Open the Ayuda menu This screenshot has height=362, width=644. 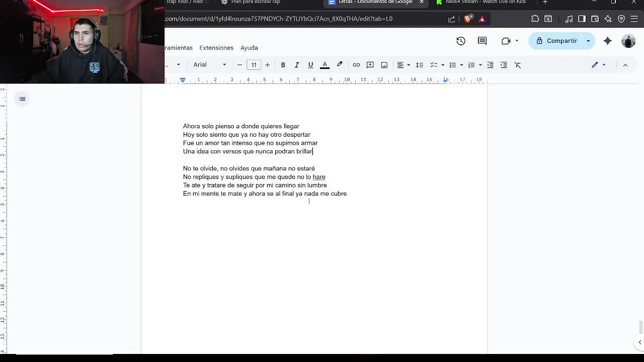pos(249,48)
